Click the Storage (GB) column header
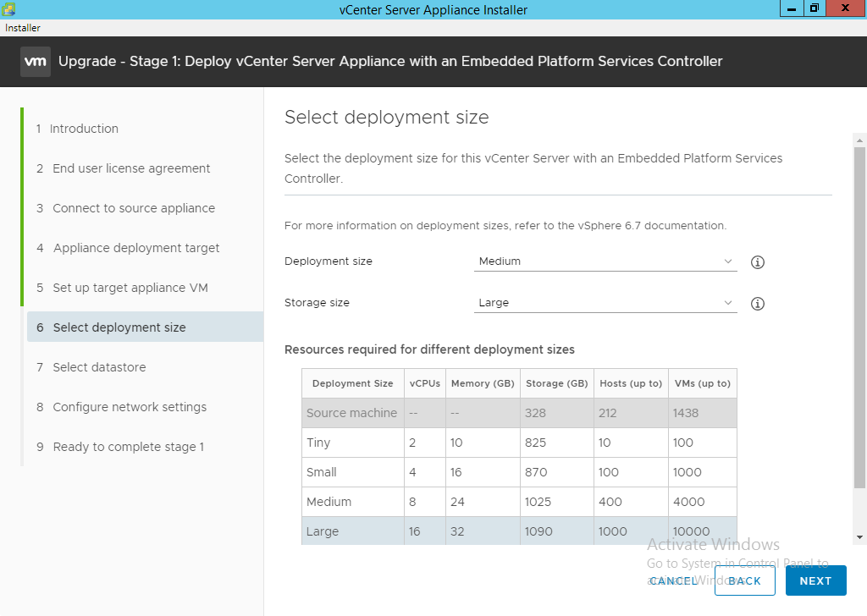Screen dimensions: 867x616 (557, 383)
